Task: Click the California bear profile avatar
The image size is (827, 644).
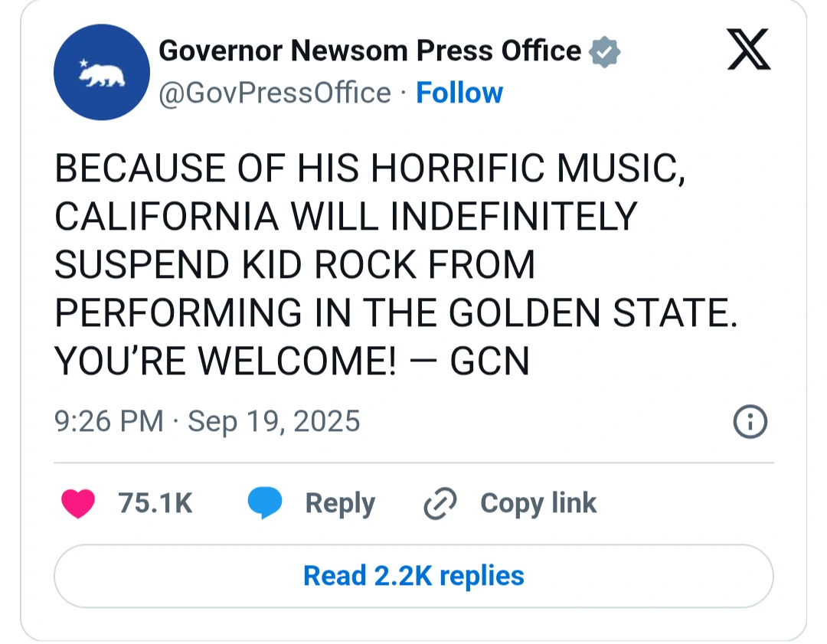Action: [101, 72]
